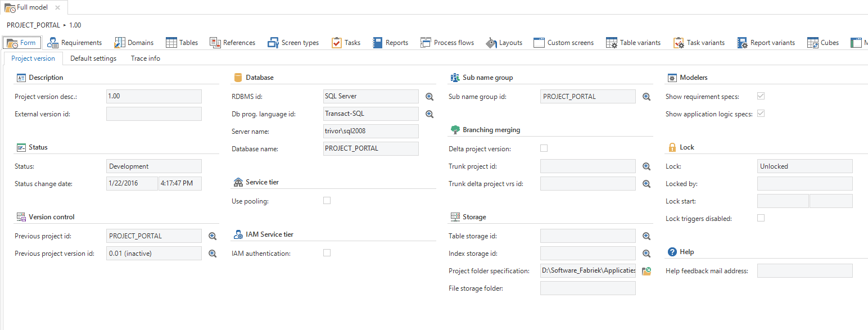Viewport: 868px width, 330px height.
Task: Click lookup icon next to Sub name group id
Action: pos(647,97)
